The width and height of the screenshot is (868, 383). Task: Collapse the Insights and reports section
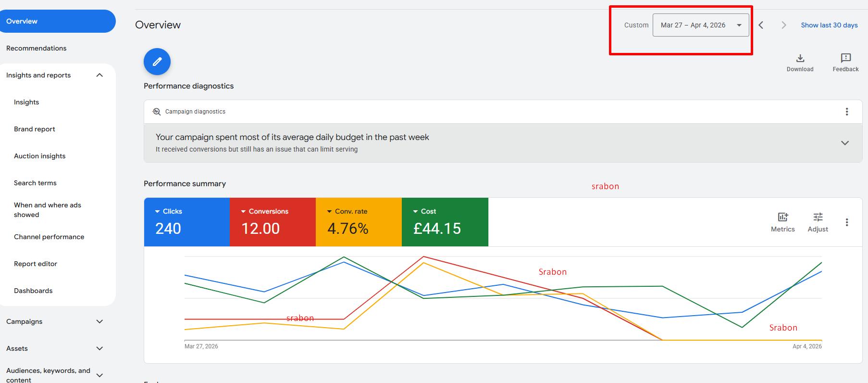pos(99,75)
